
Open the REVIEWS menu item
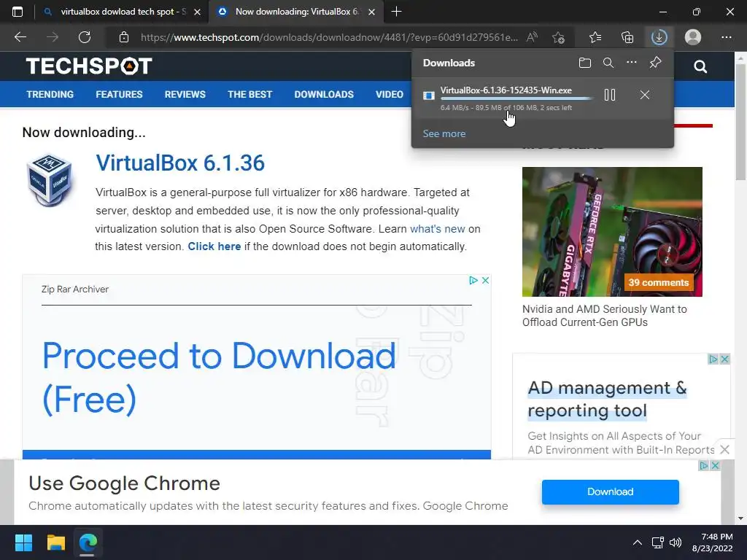[185, 94]
